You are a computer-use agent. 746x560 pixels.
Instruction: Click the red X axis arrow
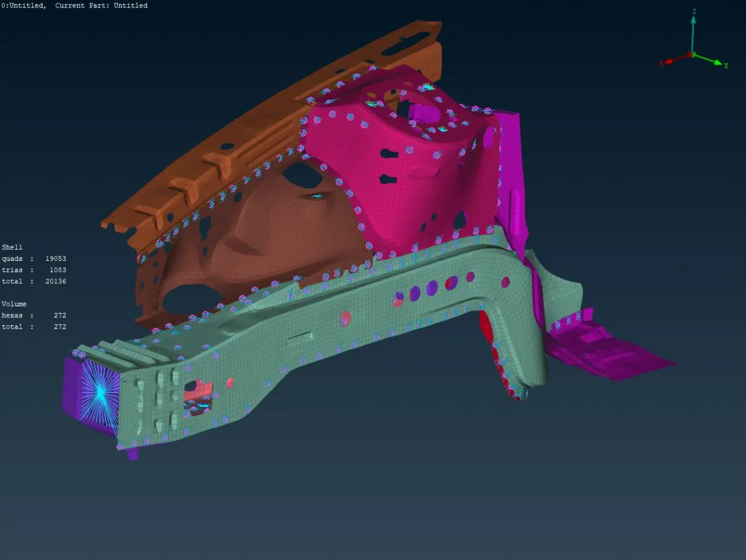[678, 59]
